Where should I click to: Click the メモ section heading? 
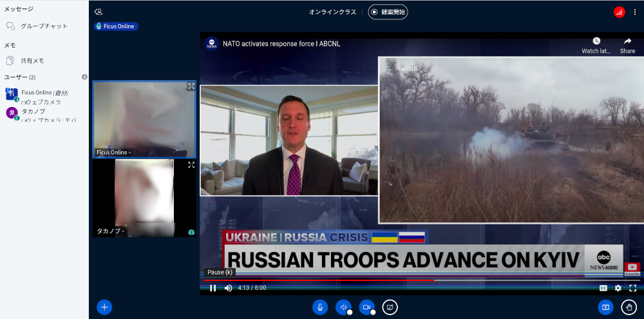click(10, 45)
